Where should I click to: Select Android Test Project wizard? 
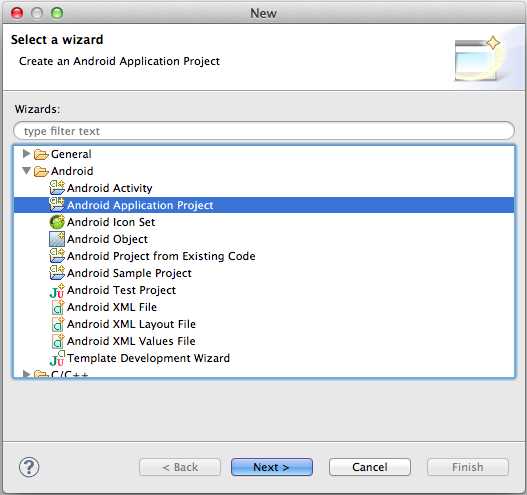[x=121, y=290]
